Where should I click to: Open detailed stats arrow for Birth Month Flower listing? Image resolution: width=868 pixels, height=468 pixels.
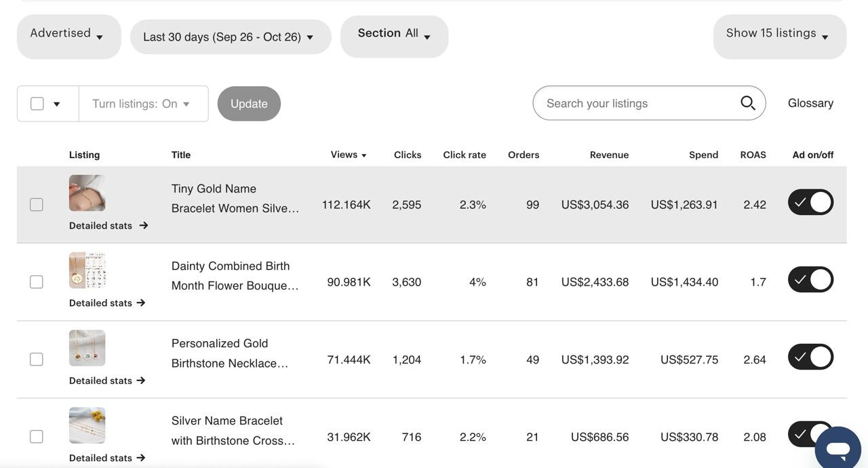coord(141,303)
